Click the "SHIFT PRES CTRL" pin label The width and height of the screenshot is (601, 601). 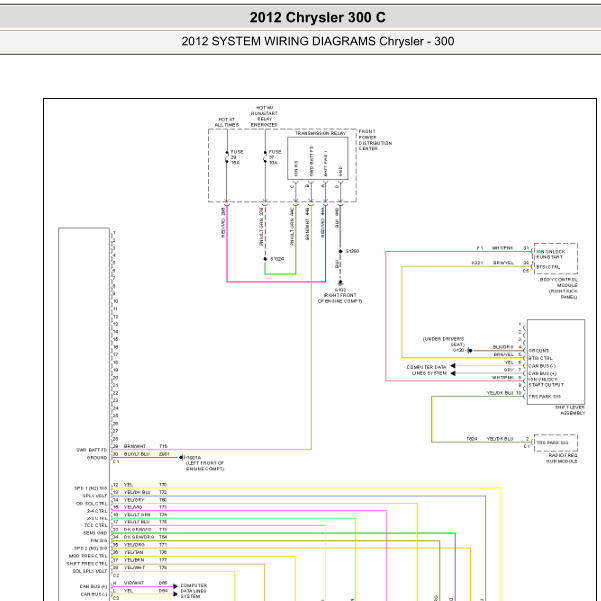tap(87, 564)
